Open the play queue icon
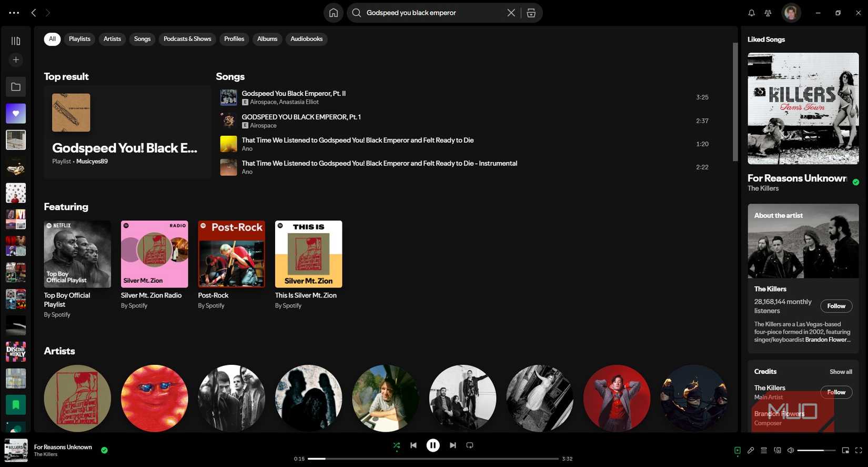The image size is (868, 467). 764,450
